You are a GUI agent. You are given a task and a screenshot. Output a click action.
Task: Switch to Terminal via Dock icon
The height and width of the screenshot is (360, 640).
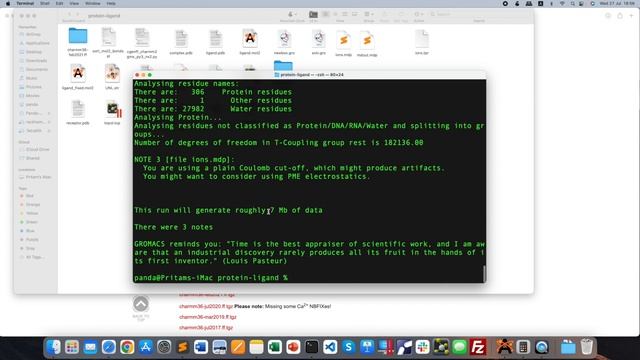tap(311, 347)
